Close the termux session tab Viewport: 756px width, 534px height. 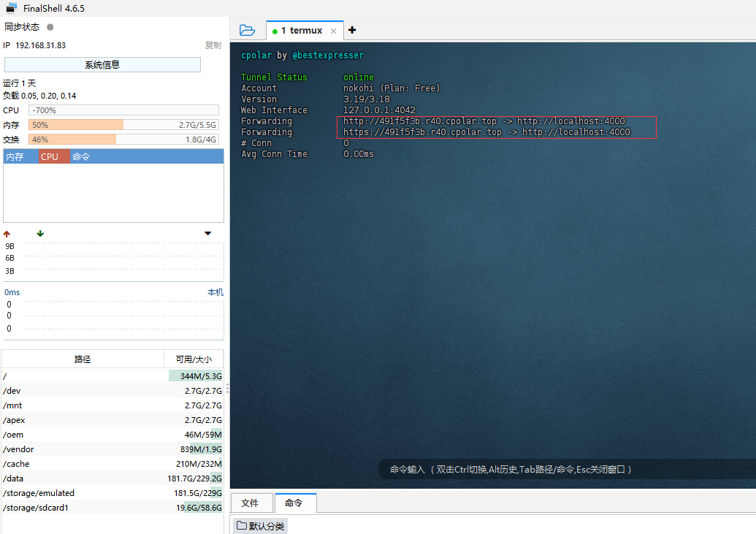coord(333,31)
